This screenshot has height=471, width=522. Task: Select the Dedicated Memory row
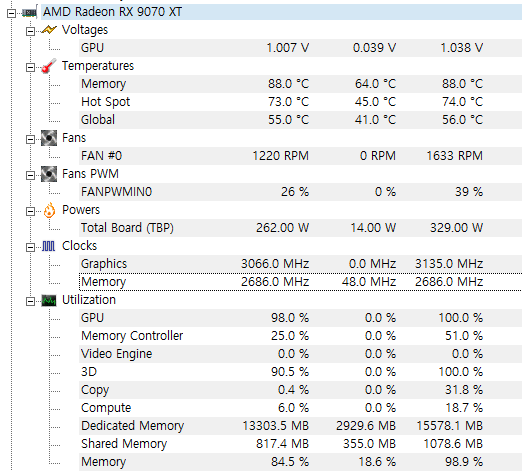point(300,426)
